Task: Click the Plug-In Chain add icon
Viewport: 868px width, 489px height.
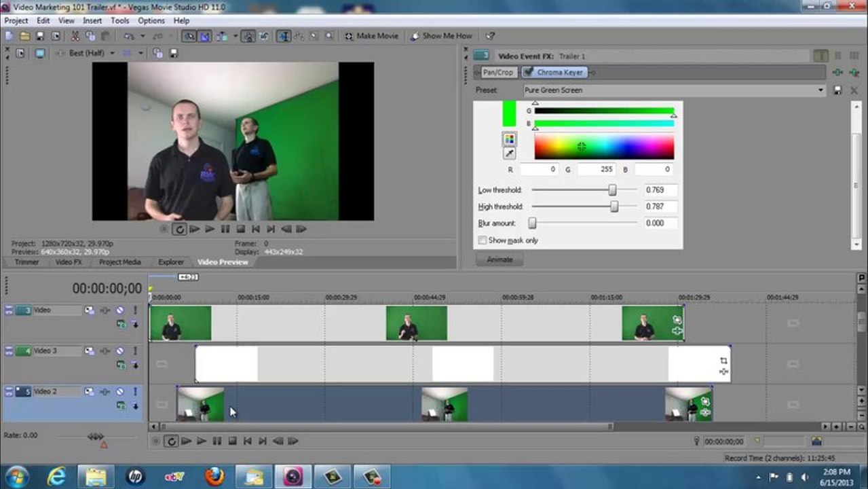Action: pyautogui.click(x=837, y=73)
